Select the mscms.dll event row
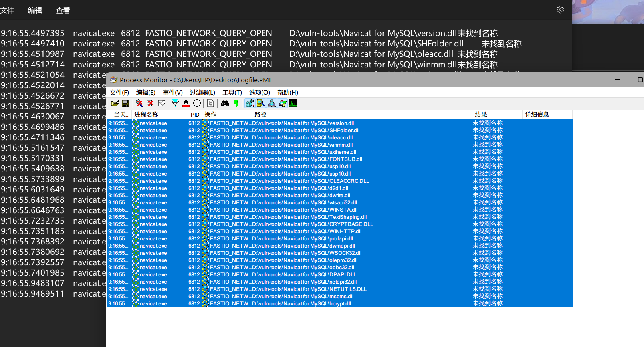 point(339,296)
